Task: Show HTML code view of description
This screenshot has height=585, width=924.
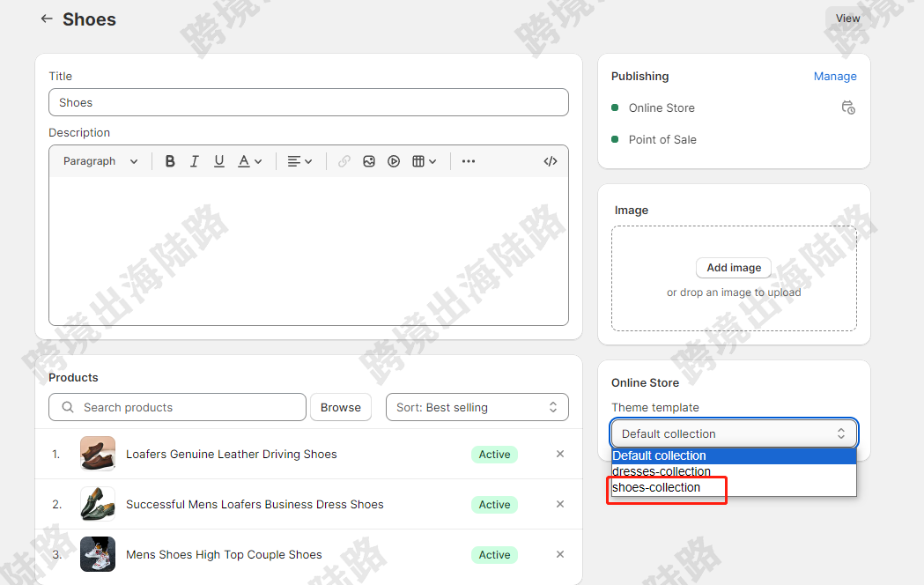Action: (551, 161)
